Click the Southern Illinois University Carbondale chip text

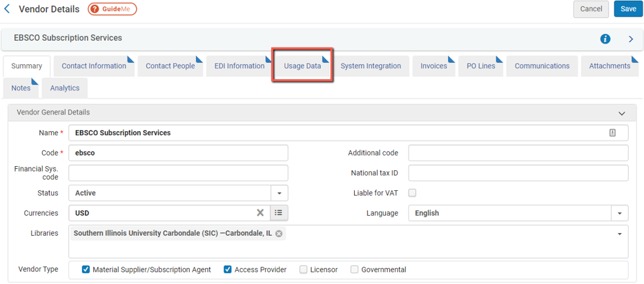click(x=172, y=234)
